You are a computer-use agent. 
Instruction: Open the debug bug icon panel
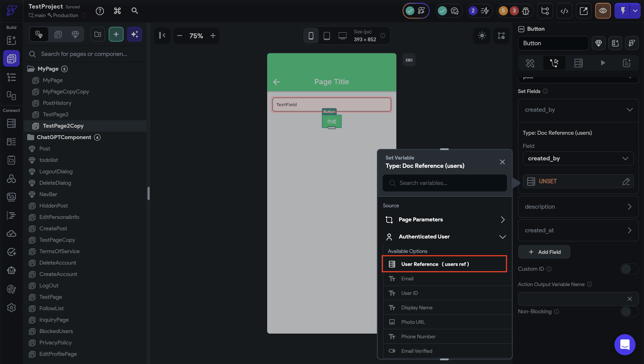point(526,11)
